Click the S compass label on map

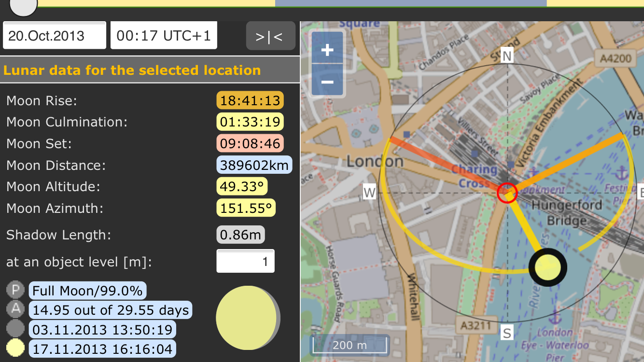pyautogui.click(x=507, y=333)
